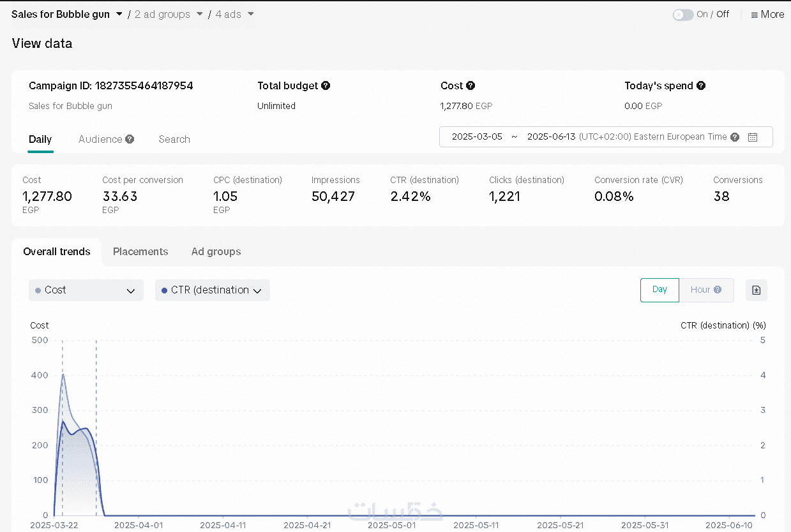Click the Conversions value 38
791x532 pixels.
[x=721, y=196]
